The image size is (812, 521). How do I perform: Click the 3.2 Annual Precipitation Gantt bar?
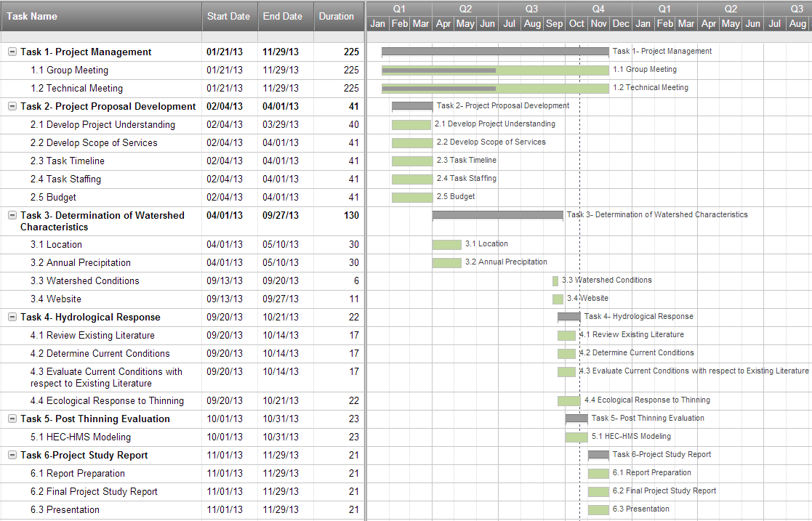(447, 262)
